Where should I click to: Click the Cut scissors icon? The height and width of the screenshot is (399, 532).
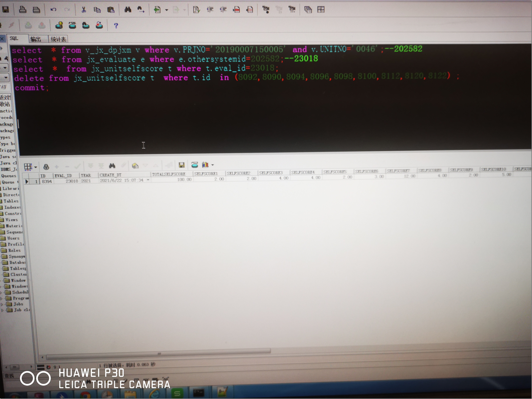[84, 10]
